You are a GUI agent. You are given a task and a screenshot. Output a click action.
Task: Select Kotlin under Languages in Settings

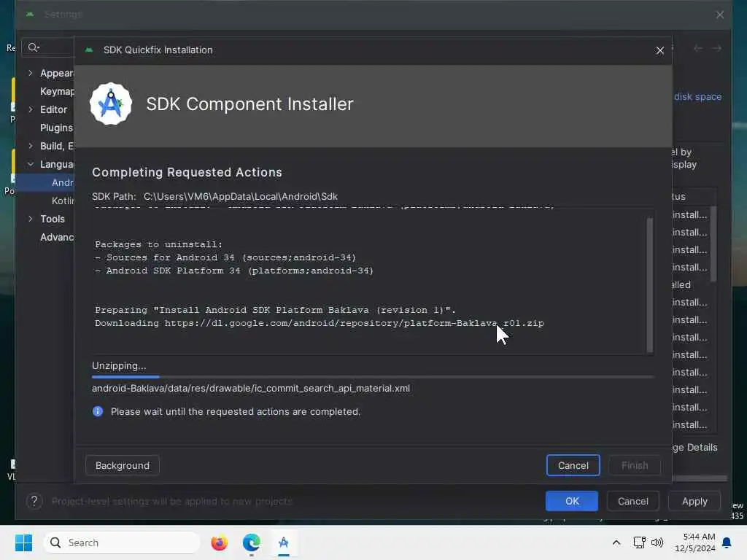63,201
